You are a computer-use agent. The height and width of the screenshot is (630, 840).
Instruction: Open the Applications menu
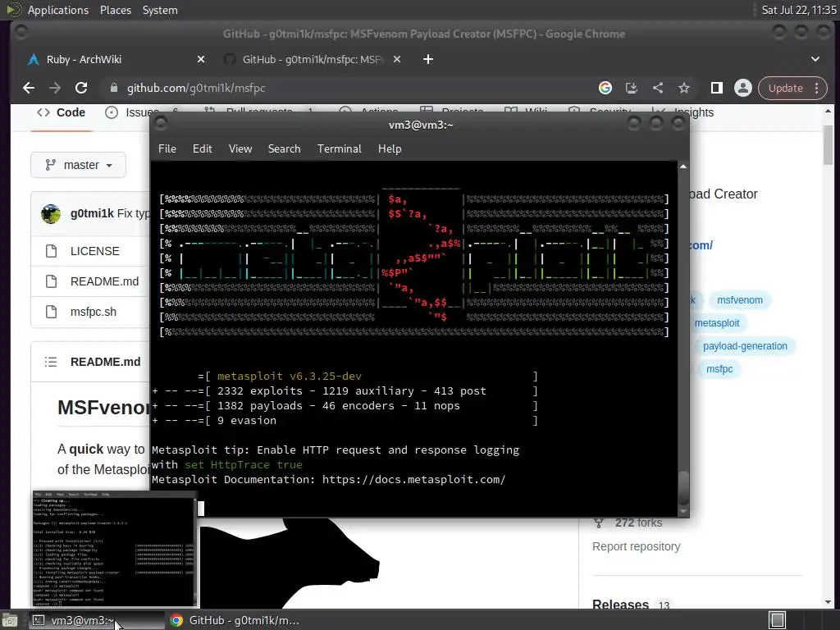tap(58, 10)
